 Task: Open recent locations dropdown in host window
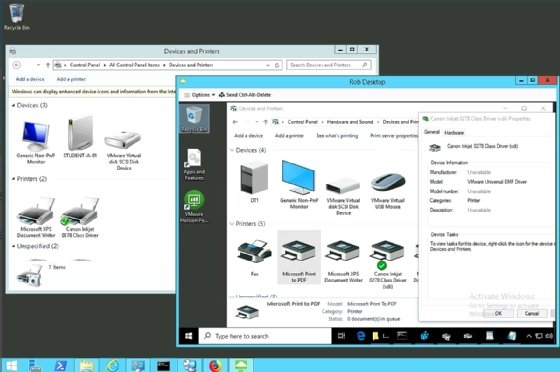tap(38, 65)
